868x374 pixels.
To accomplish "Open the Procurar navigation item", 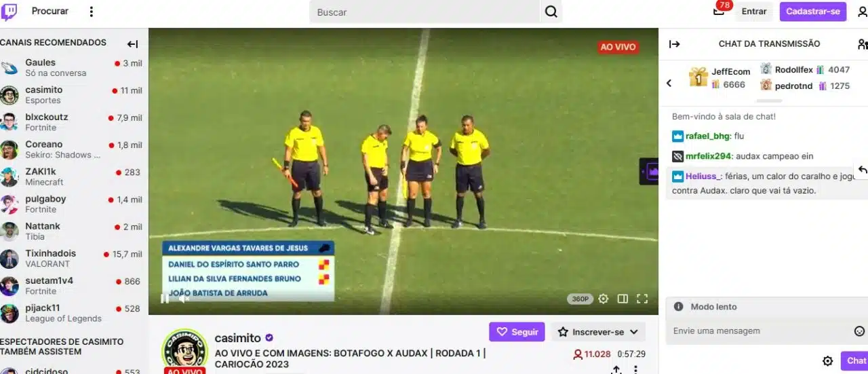I will click(x=50, y=12).
